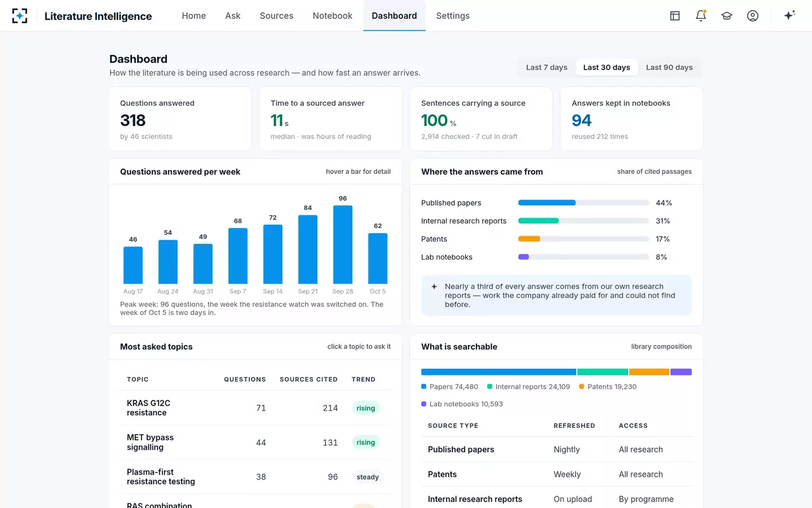The height and width of the screenshot is (508, 812).
Task: Click the "Answers kept in notebooks" card
Action: point(632,119)
